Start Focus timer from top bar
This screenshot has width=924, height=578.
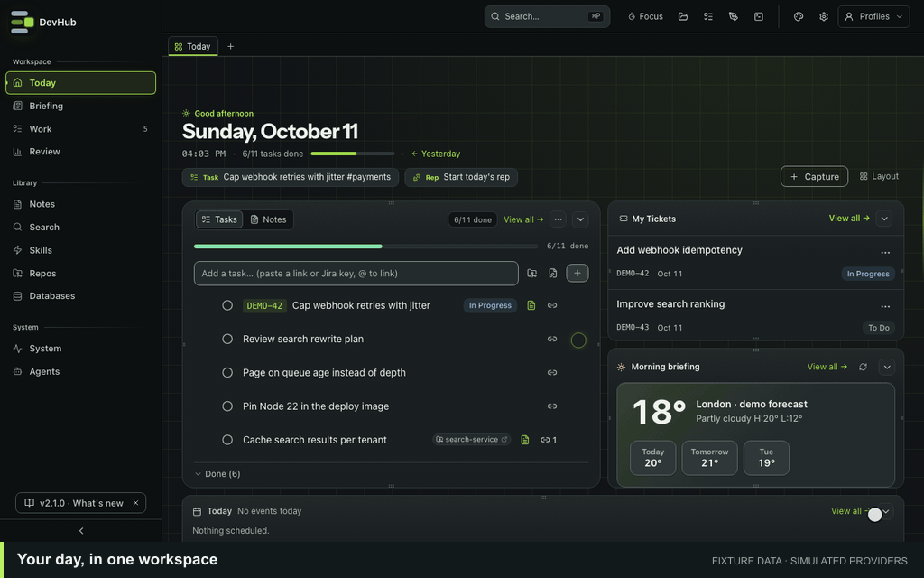645,16
